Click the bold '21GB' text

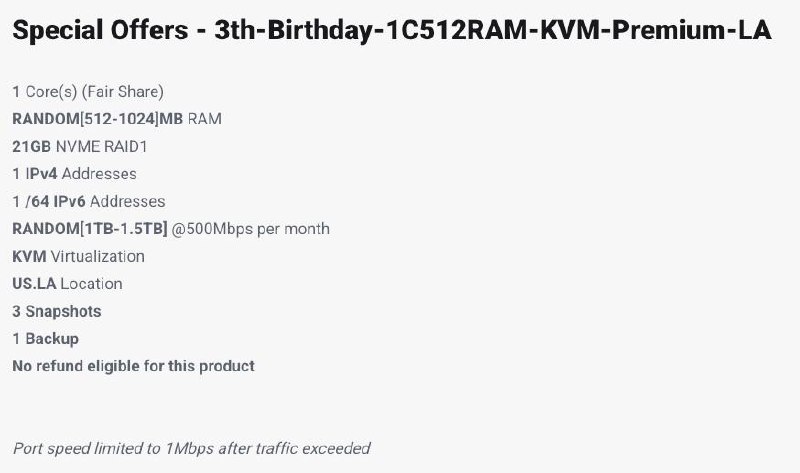[x=31, y=146]
